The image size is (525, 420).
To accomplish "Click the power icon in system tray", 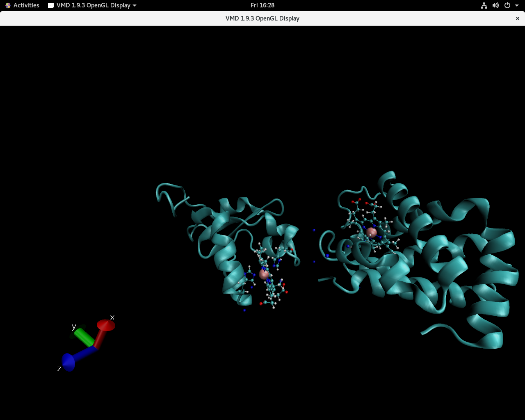I will point(507,5).
